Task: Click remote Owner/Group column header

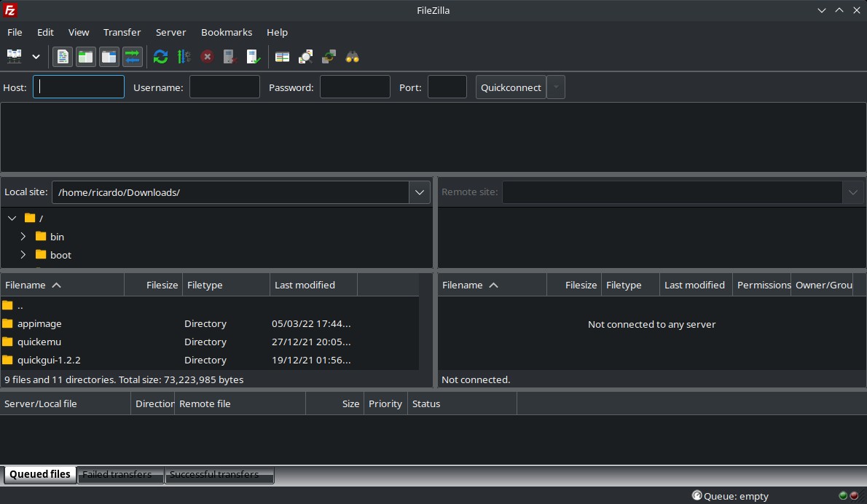Action: 823,286
